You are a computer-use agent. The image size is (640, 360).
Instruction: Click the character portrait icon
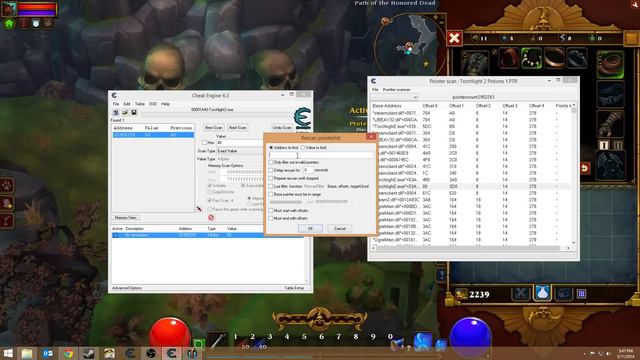[9, 9]
